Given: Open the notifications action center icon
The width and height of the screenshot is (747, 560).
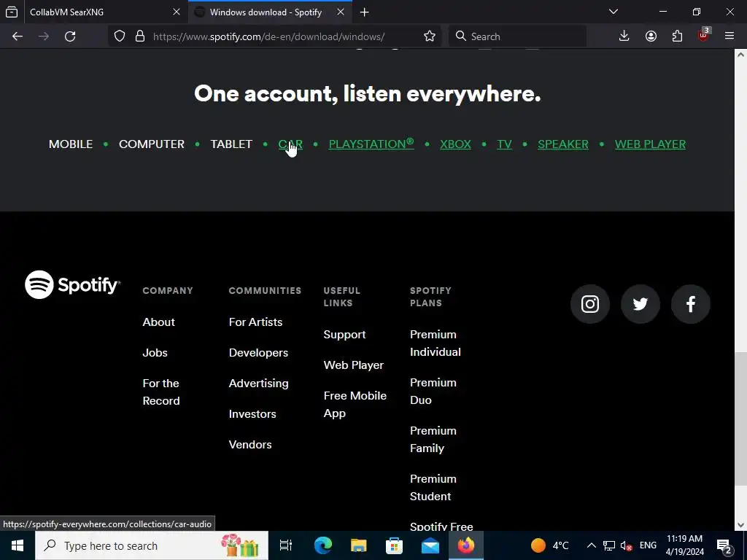Looking at the screenshot, I should pos(724,545).
